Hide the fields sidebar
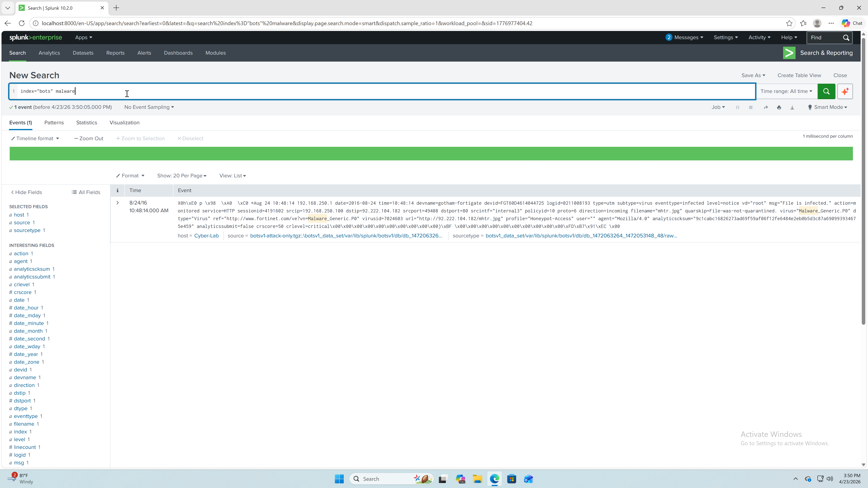Viewport: 868px width, 488px height. click(x=26, y=192)
